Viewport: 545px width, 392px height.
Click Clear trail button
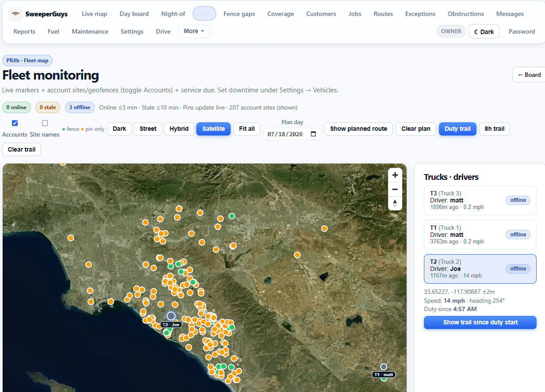(x=22, y=149)
